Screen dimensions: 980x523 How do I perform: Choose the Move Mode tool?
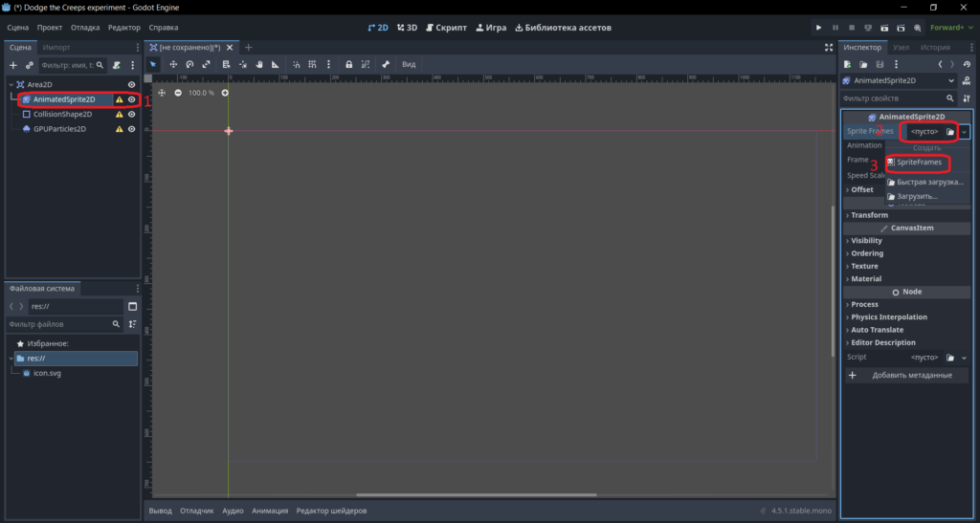pos(173,64)
